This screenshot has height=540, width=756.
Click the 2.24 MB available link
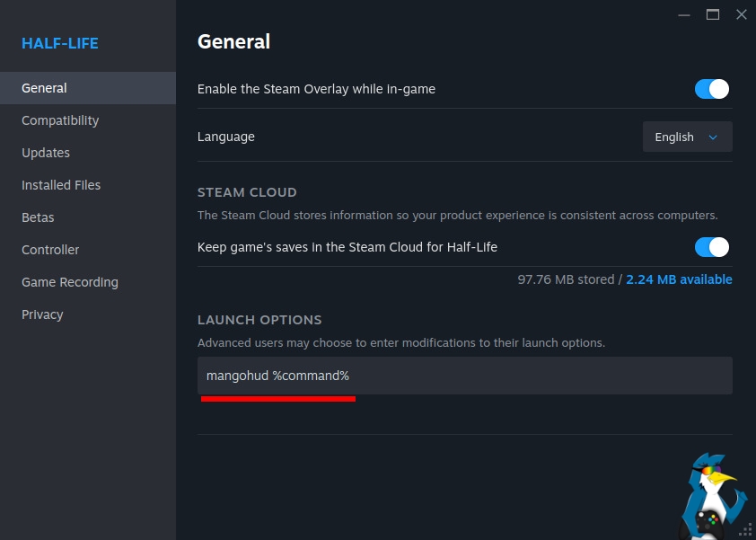679,279
